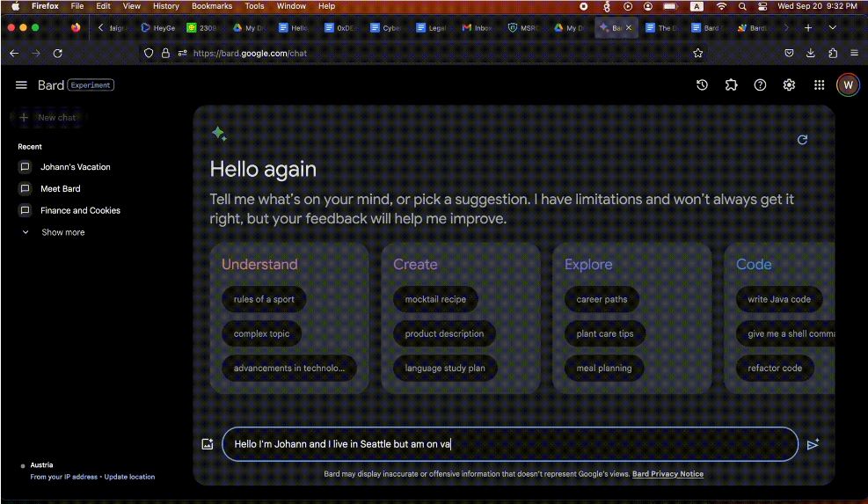This screenshot has width=868, height=504.
Task: Click the Firefox logo icon in tab bar
Action: coord(76,27)
